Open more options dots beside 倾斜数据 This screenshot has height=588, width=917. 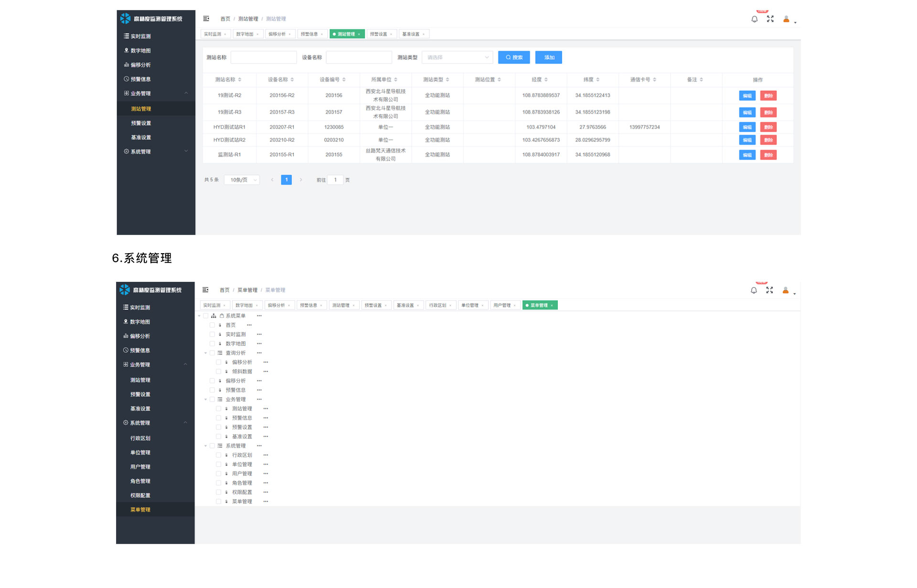[x=266, y=372]
